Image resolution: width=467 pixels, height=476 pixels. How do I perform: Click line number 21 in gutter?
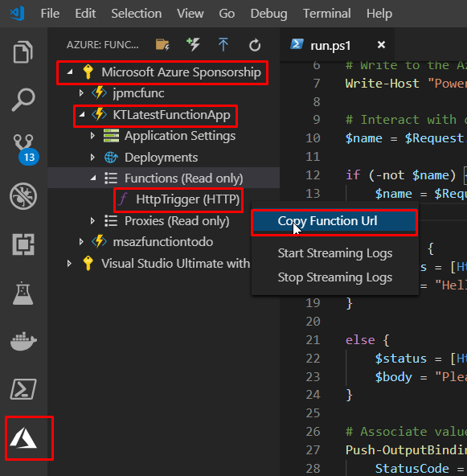coord(313,339)
